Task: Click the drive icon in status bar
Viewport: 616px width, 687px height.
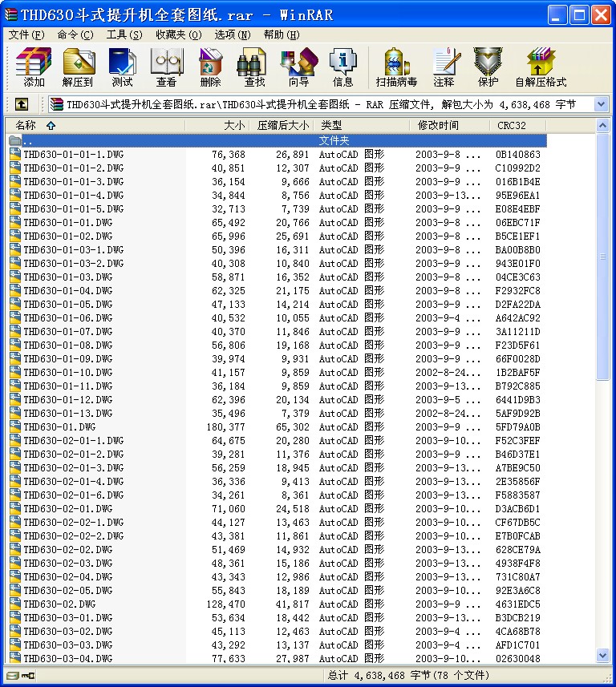Action: (13, 676)
